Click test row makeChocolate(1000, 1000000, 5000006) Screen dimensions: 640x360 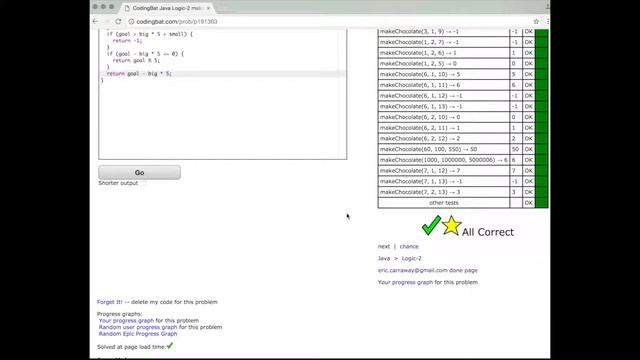[x=444, y=160]
